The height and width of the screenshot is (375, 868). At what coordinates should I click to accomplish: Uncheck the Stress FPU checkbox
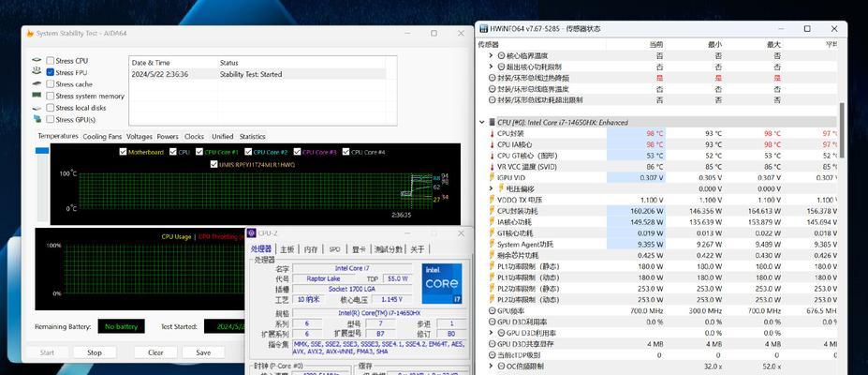click(x=51, y=72)
